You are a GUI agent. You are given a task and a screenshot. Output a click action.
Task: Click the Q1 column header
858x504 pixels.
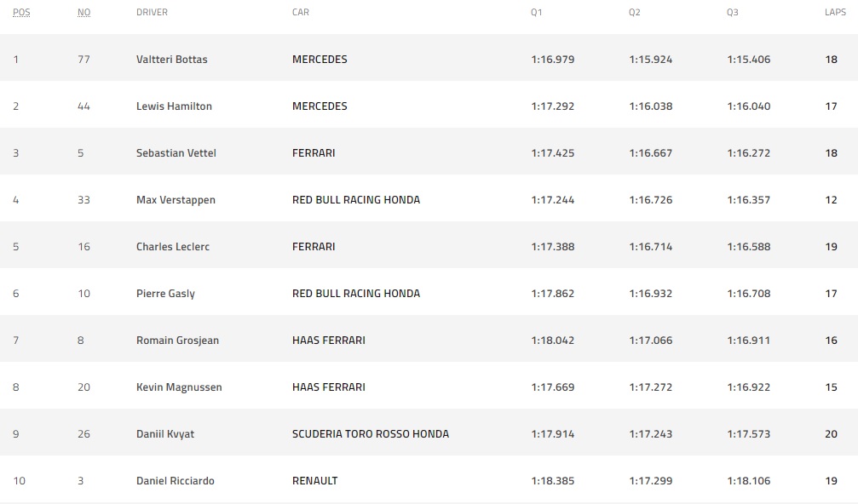(x=536, y=12)
